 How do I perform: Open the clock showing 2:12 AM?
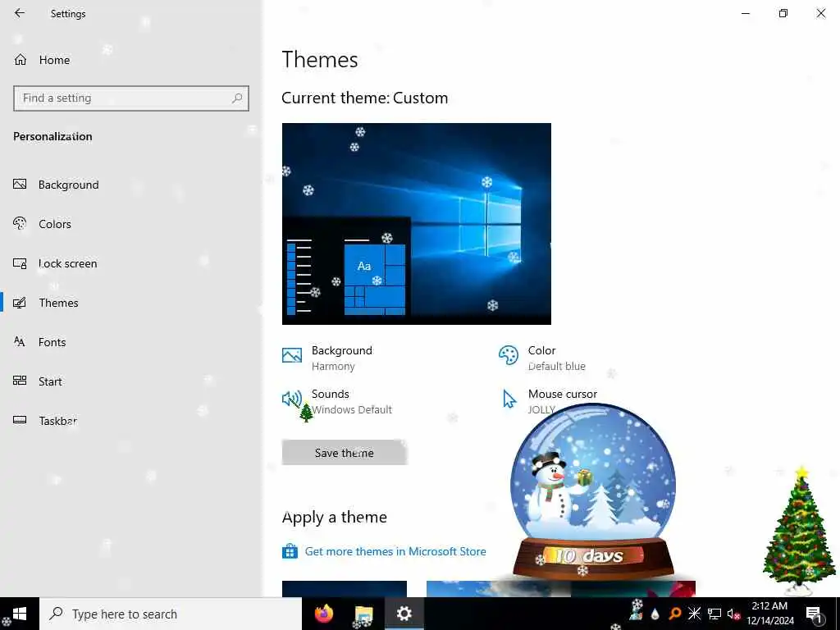coord(770,614)
